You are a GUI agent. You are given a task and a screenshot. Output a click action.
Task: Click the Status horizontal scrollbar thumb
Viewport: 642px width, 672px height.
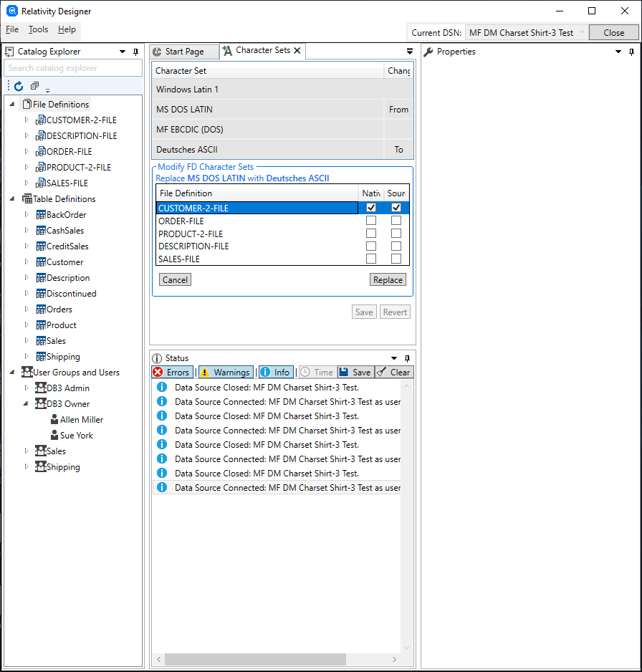pos(255,659)
